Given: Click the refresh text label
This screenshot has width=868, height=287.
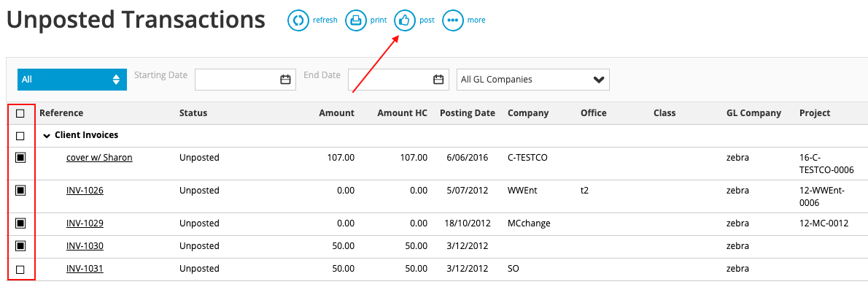Looking at the screenshot, I should coord(325,20).
